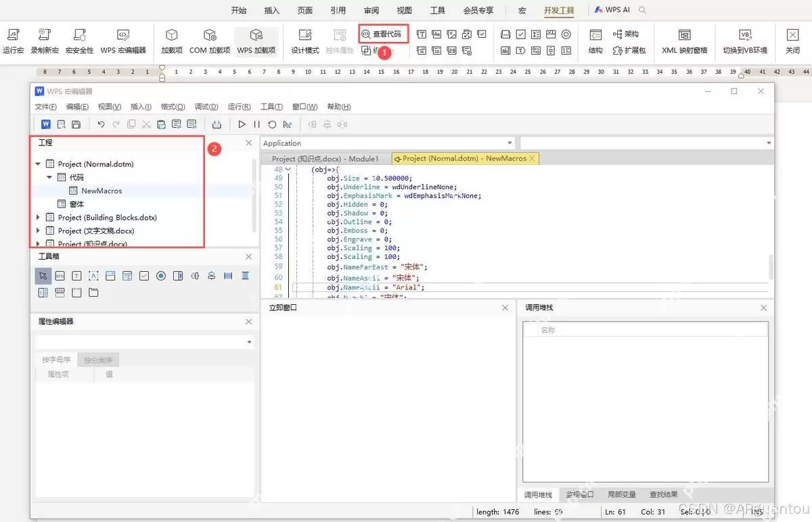Switch to the 查找结果 bottom tab

[664, 495]
